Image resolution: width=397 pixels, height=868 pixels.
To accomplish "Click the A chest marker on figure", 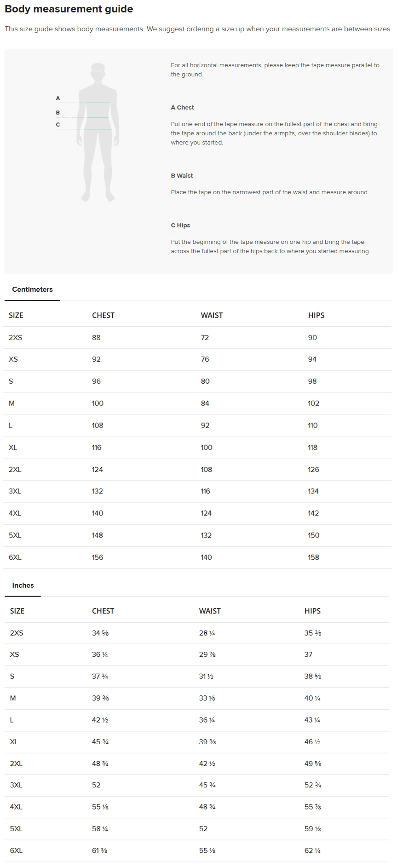I will 58,98.
